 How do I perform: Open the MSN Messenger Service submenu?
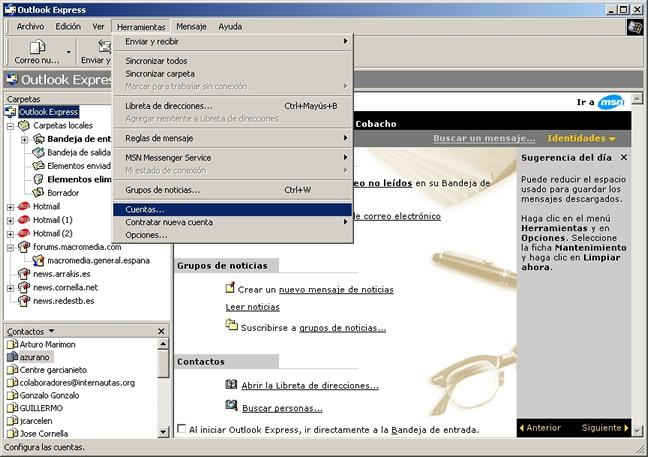[233, 158]
